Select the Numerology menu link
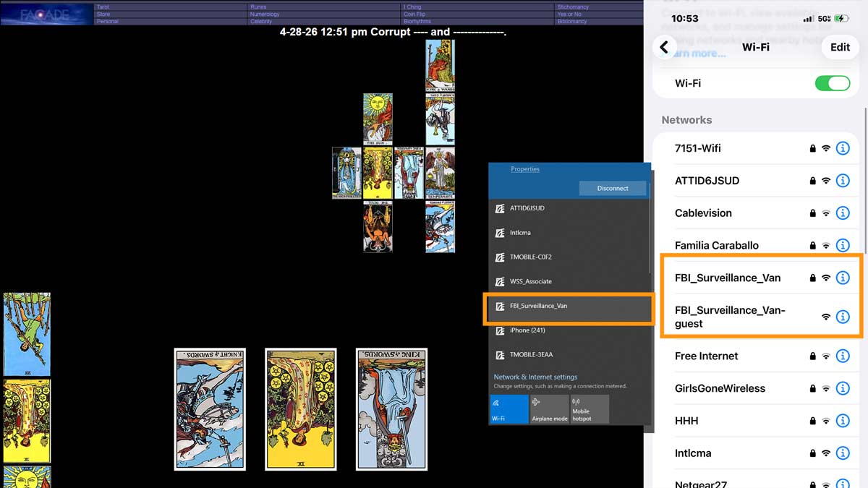 (265, 14)
